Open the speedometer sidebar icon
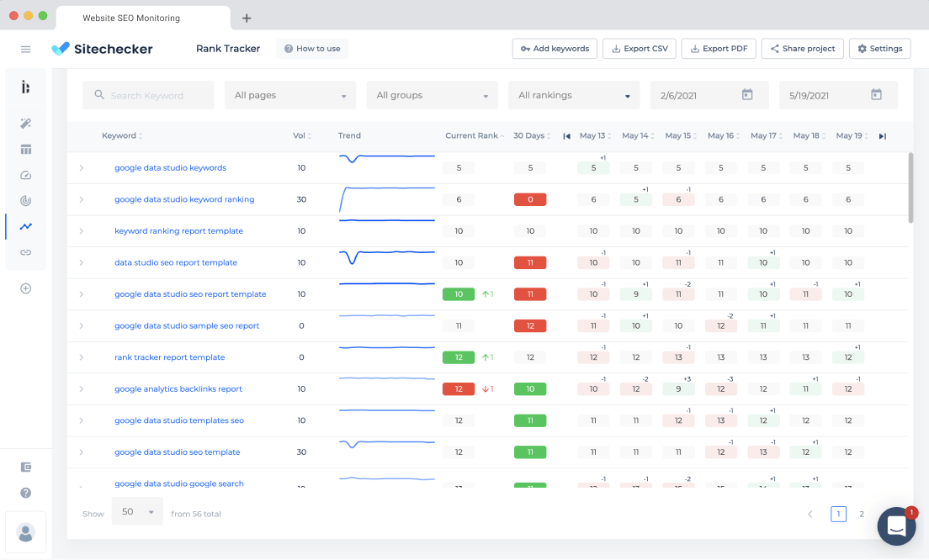Screen dimensions: 929x560 (25, 175)
